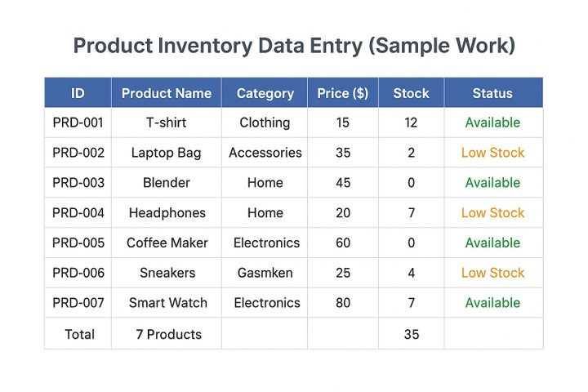
Task: Select the Headphones cell
Action: pos(167,213)
